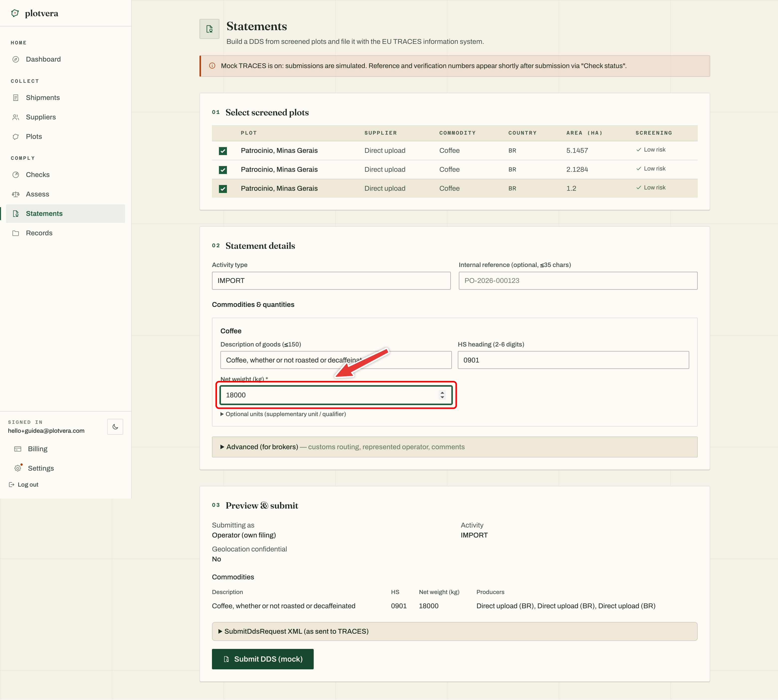Click signed-in email hello+guidea@plotvera.com
The height and width of the screenshot is (700, 778).
coord(46,431)
